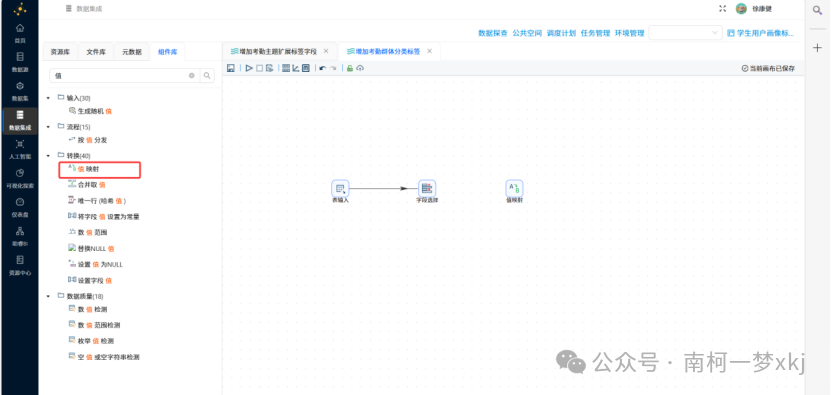This screenshot has height=395, width=831.
Task: Open 人工智能 in the left sidebar
Action: [x=20, y=149]
